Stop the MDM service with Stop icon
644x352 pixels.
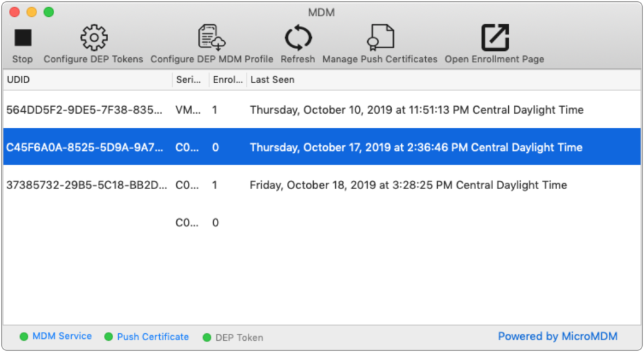[x=23, y=38]
